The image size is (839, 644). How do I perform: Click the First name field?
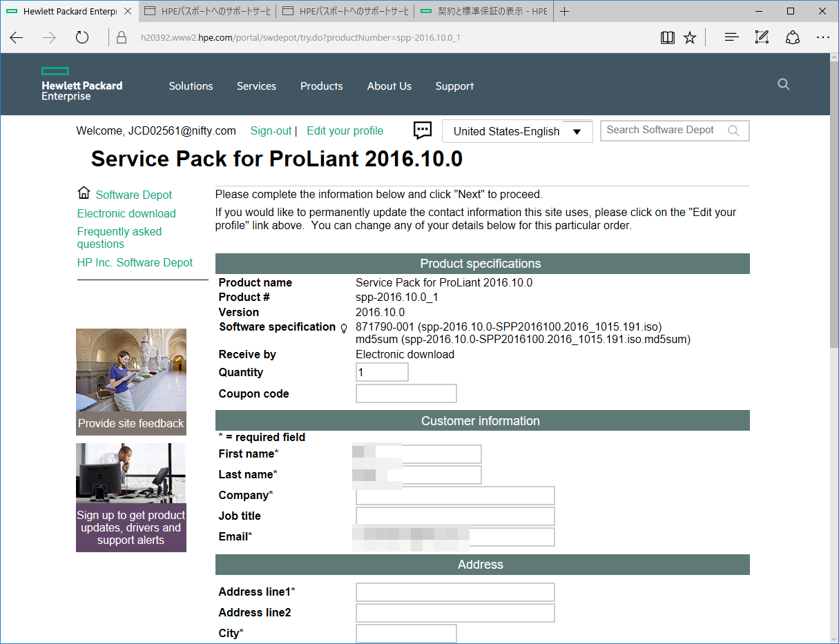click(x=418, y=454)
